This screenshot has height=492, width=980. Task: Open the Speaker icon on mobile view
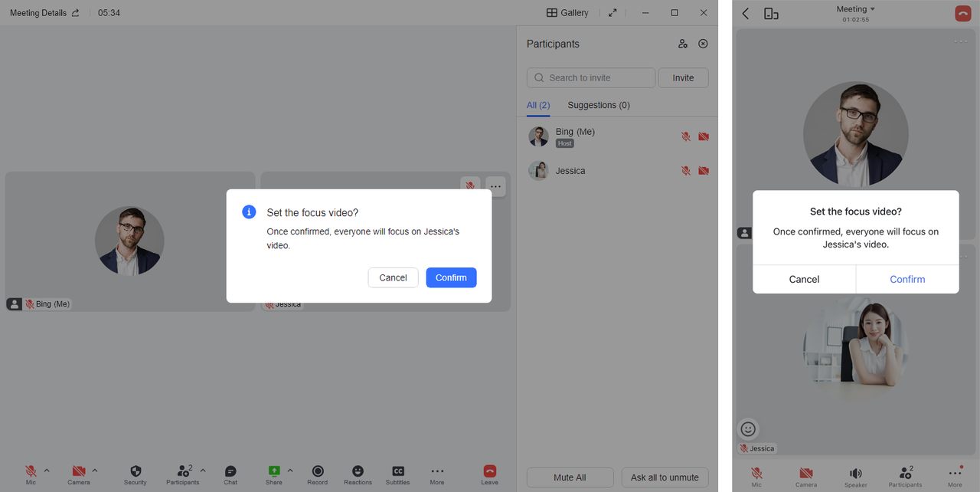coord(855,474)
